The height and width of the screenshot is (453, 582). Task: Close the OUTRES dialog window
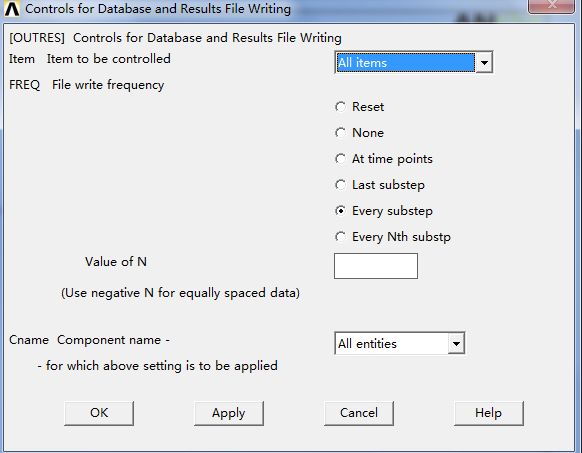click(x=552, y=5)
